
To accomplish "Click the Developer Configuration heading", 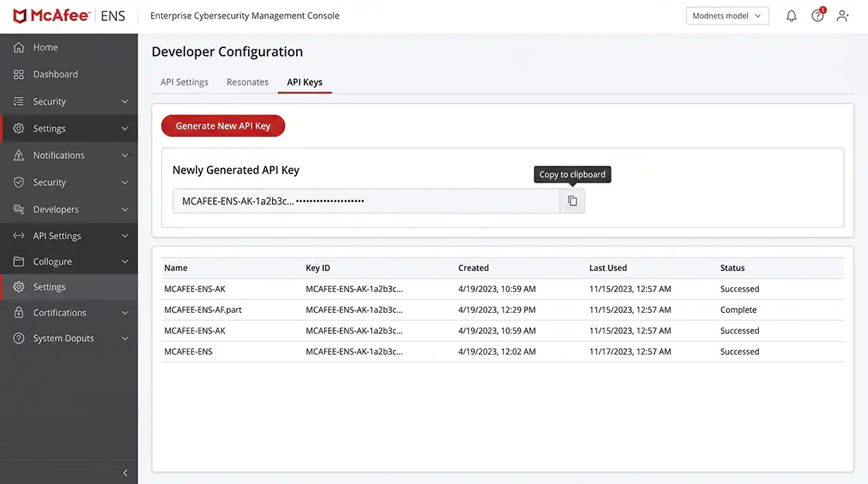I will point(228,52).
